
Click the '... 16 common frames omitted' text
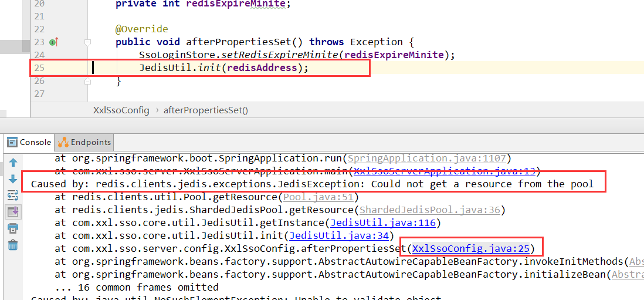pos(137,287)
